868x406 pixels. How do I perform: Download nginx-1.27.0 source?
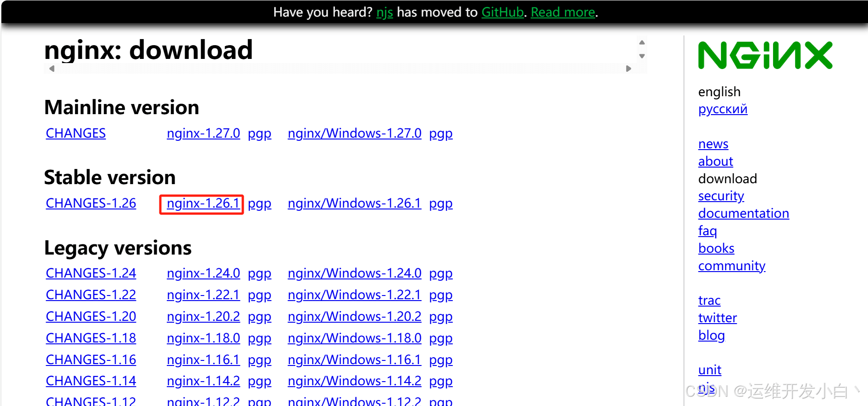point(203,133)
